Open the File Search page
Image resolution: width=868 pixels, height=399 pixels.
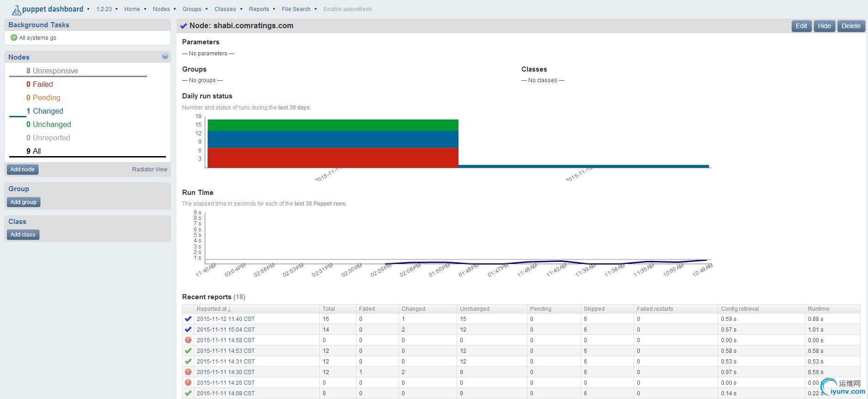pos(296,9)
